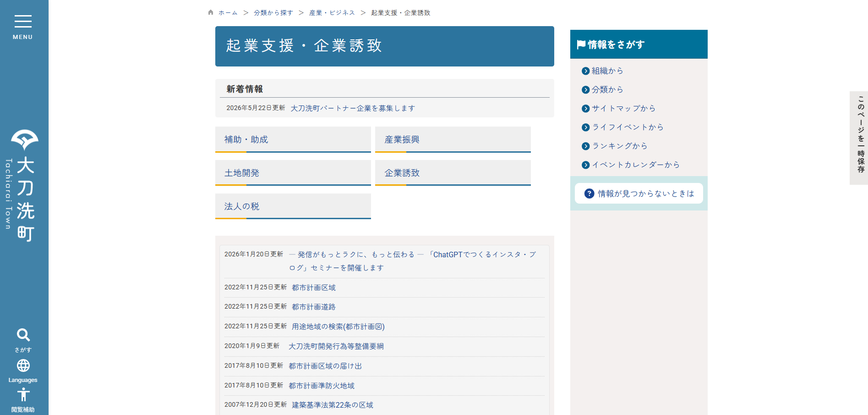Click arrow icon beside ライフイベントから
Image resolution: width=868 pixels, height=415 pixels.
(585, 127)
